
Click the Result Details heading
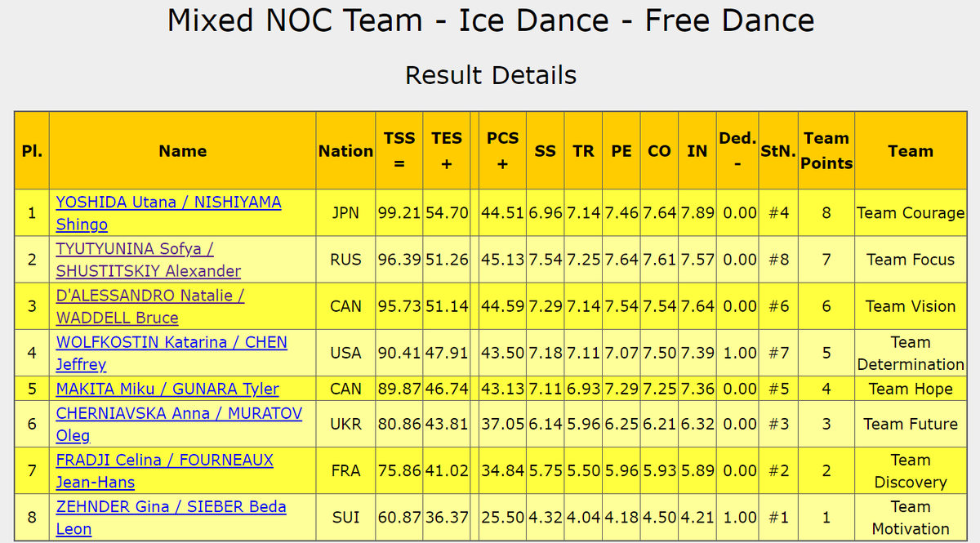(x=491, y=75)
